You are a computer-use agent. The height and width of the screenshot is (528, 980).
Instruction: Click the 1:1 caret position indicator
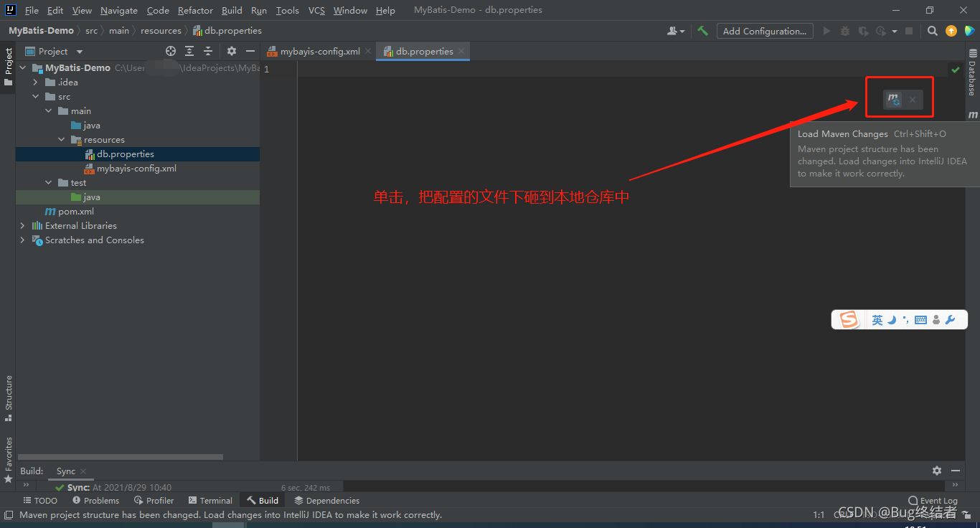pos(819,515)
